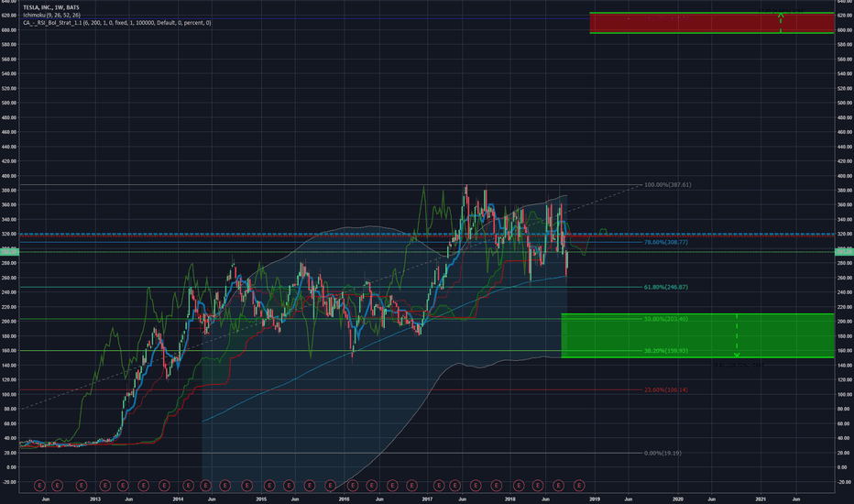Click the green current price tag on the right axis
Image resolution: width=854 pixels, height=504 pixels.
pyautogui.click(x=844, y=251)
